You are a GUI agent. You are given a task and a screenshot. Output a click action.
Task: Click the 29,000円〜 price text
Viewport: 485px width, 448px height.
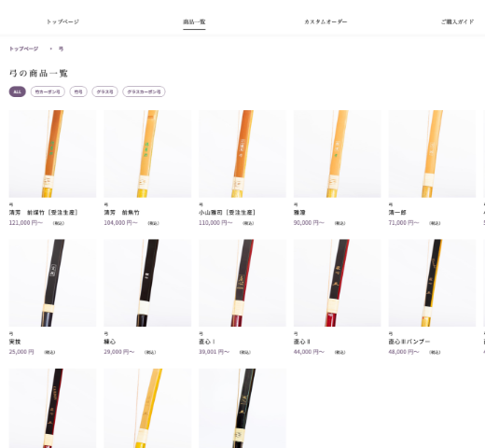(119, 352)
